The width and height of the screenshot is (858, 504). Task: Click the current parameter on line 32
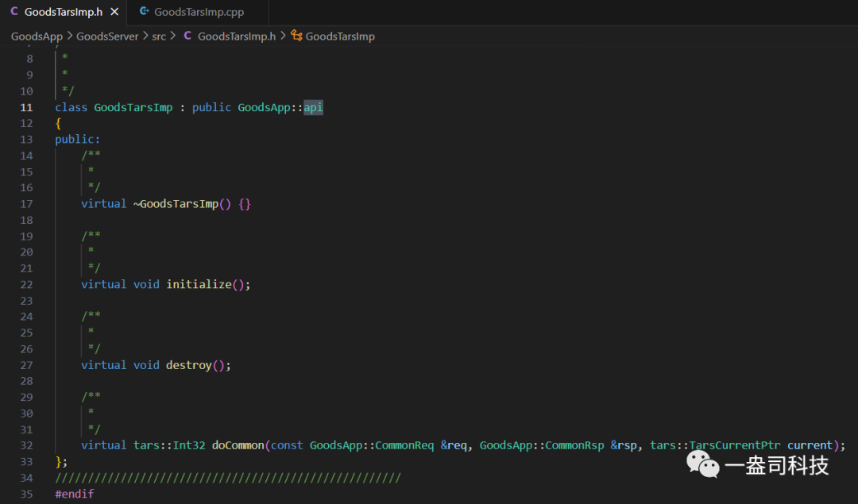810,445
